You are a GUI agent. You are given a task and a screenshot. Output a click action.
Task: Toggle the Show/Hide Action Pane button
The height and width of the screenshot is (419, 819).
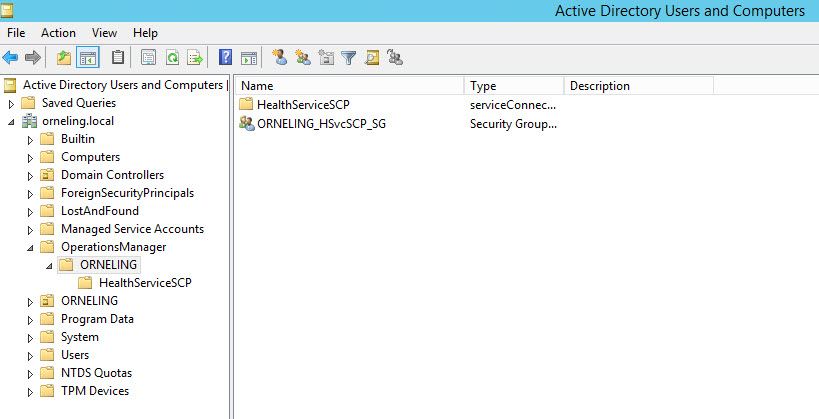249,58
